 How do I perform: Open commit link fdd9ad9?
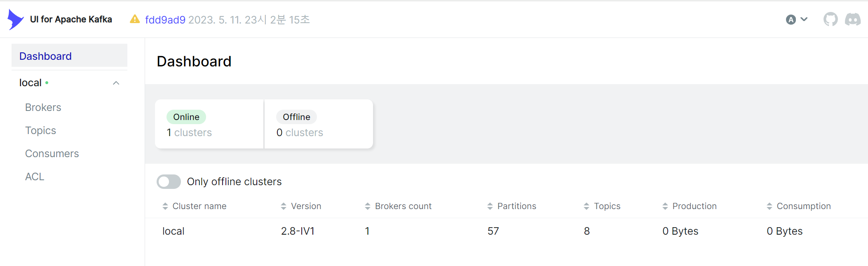[165, 20]
